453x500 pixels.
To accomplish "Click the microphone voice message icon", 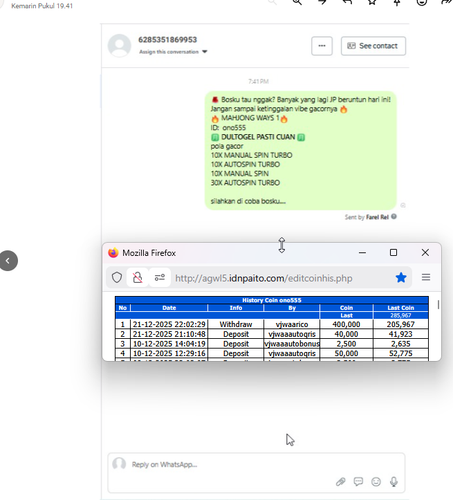I will (x=394, y=482).
